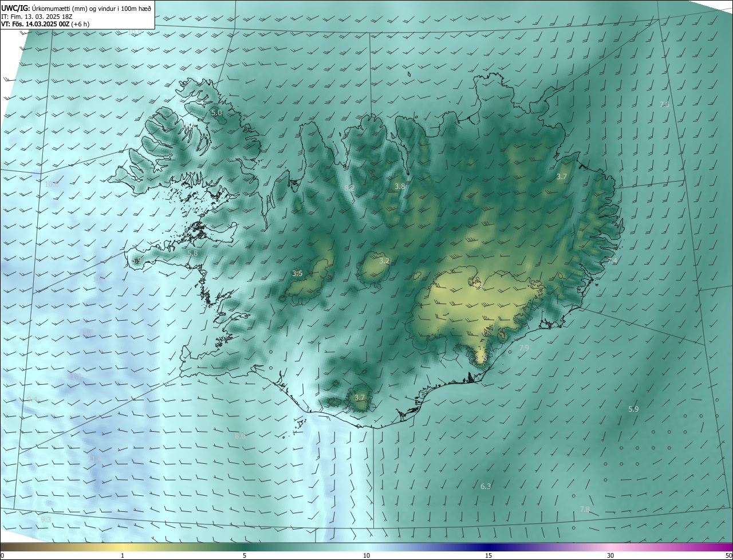
Task: Click the 'VT: Fös. 14.03.2025 00Z (+6 h)' line
Action: coord(45,24)
